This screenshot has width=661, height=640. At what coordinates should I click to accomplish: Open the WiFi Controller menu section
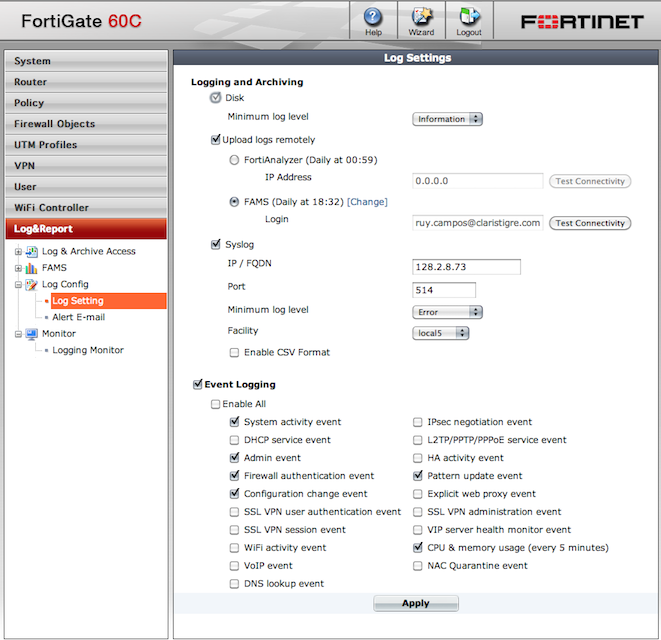click(x=86, y=208)
